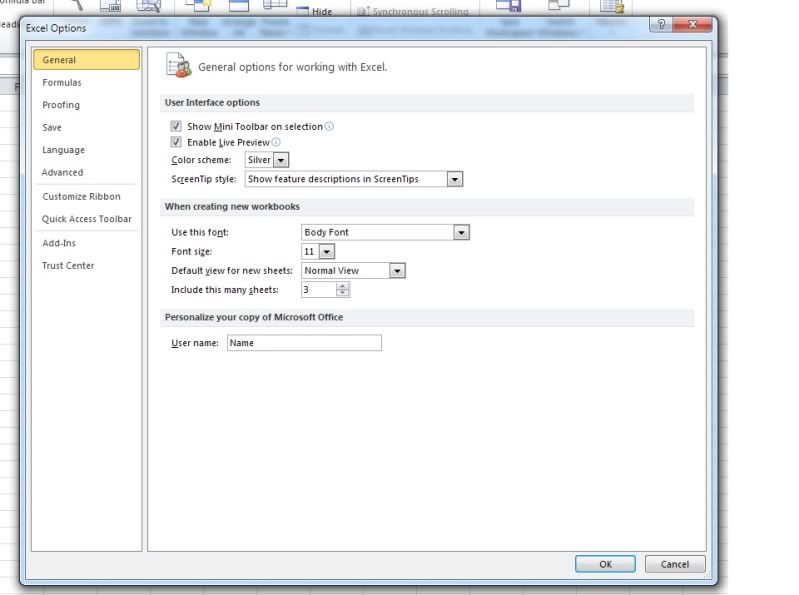
Task: Toggle Enable Live Preview checkbox
Action: coord(176,142)
